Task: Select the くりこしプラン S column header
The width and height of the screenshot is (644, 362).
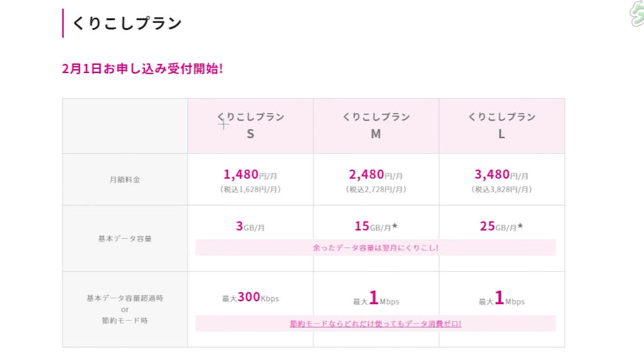Action: point(250,125)
